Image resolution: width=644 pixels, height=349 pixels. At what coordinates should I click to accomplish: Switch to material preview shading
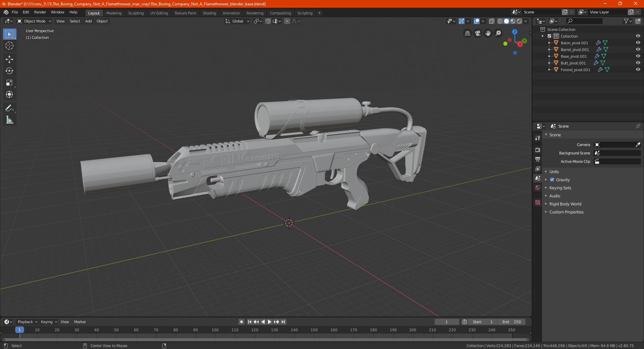pos(513,21)
